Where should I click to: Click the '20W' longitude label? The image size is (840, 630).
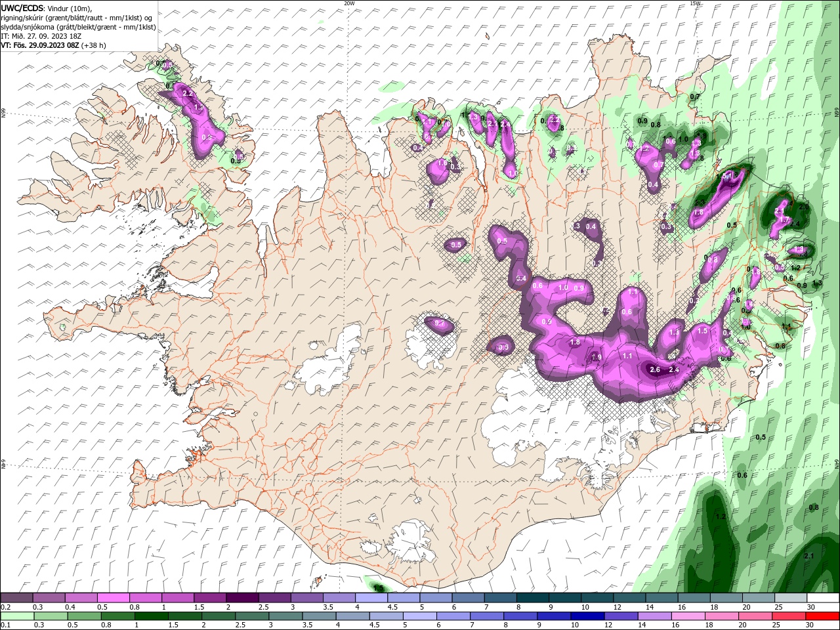(349, 3)
